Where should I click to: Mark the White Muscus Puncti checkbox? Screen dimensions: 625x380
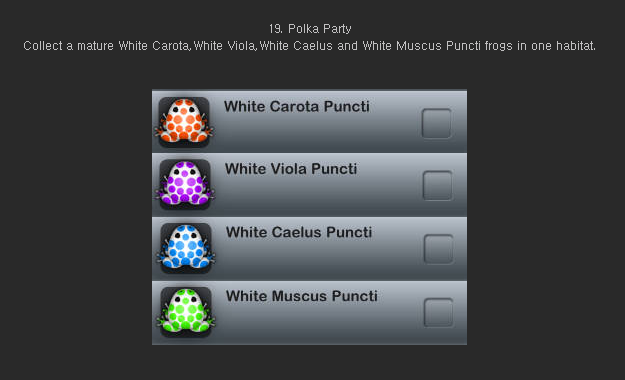438,312
